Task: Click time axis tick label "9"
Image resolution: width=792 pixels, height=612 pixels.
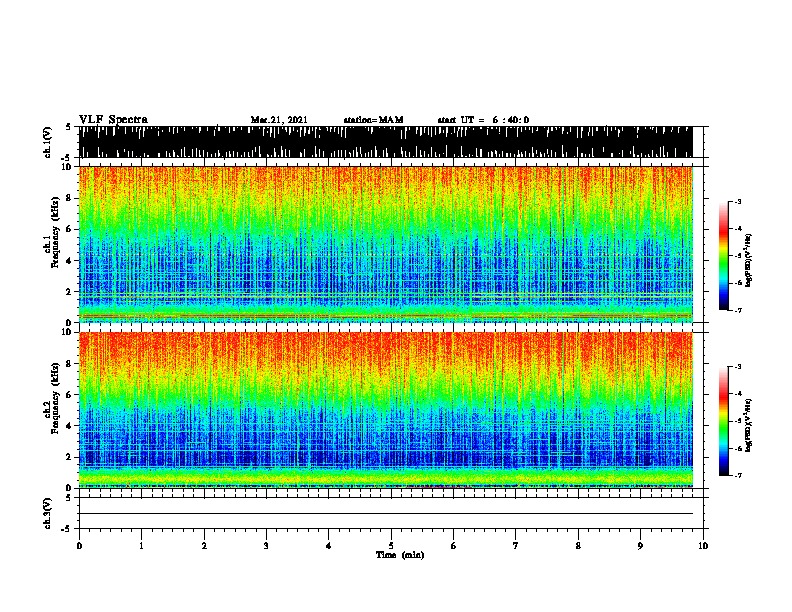Action: coord(640,546)
